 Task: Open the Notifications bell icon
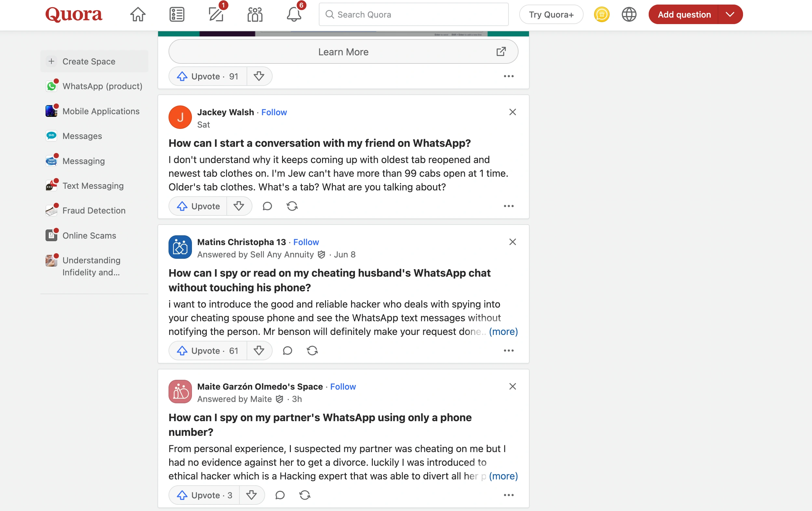[294, 15]
